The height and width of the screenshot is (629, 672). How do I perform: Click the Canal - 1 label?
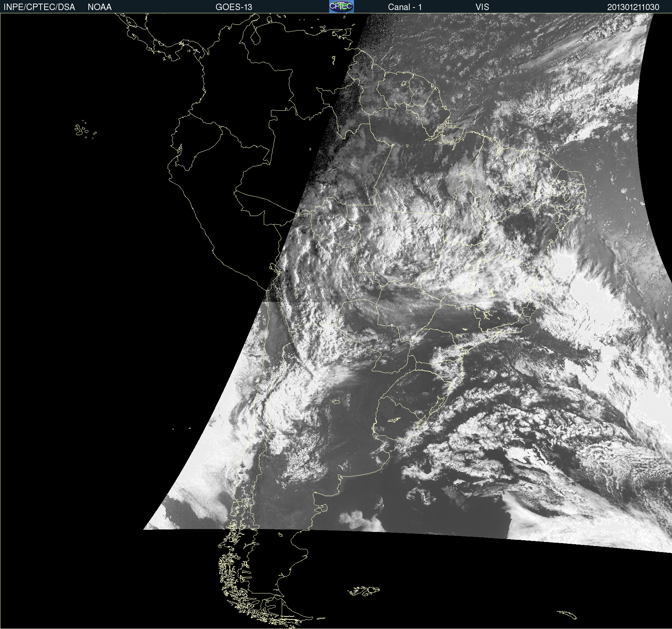point(405,7)
